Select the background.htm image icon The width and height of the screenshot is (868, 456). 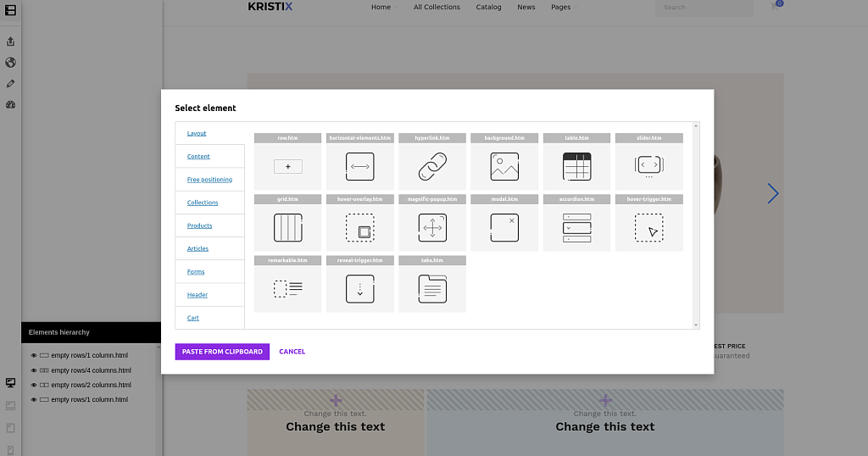click(x=504, y=166)
